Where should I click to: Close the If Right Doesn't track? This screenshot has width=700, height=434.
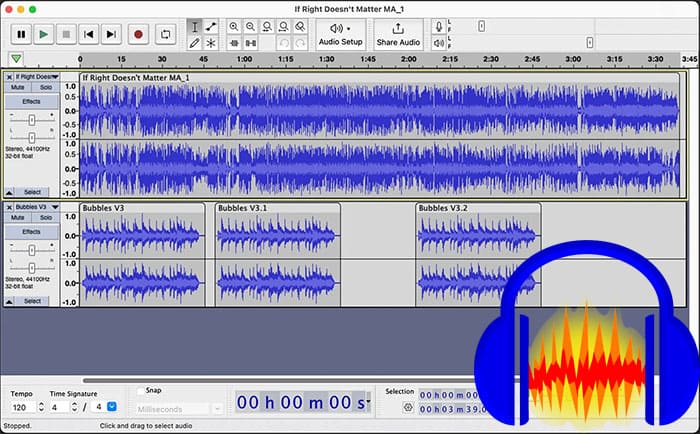coord(9,77)
